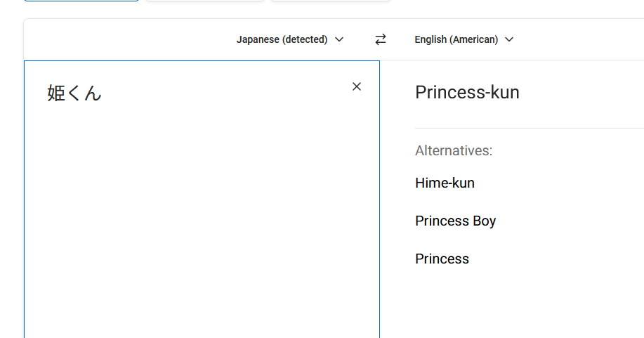Click the divider line above Alternatives
This screenshot has width=644, height=338.
(x=527, y=128)
